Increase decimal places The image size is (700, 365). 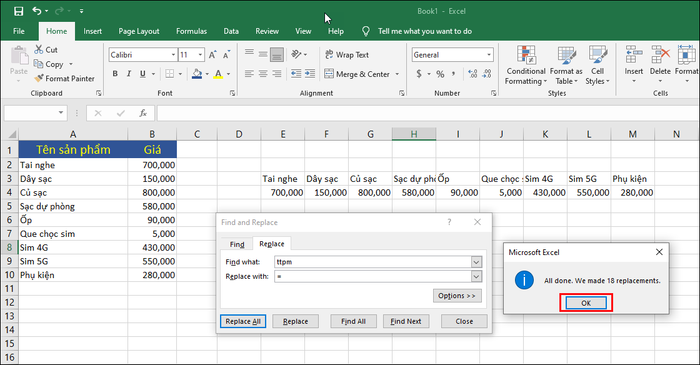(x=473, y=74)
